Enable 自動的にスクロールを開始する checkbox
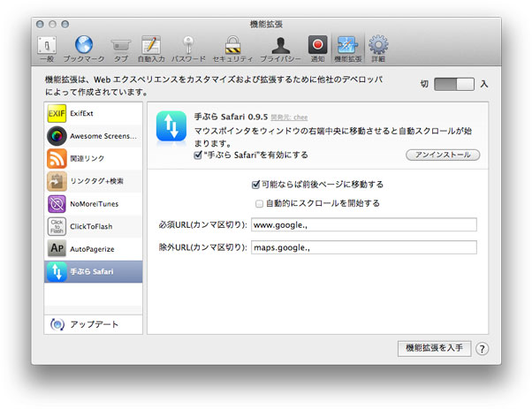Image resolution: width=532 pixels, height=409 pixels. (x=259, y=203)
